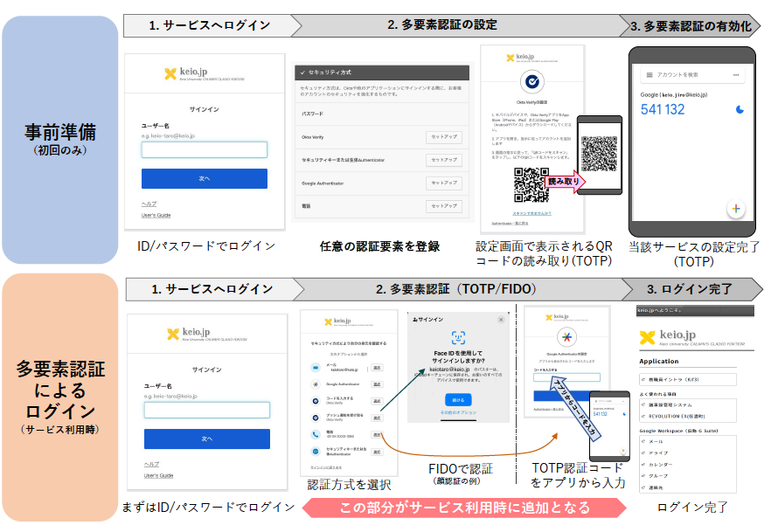Click the Okta Verify checkmark icon

529,82
